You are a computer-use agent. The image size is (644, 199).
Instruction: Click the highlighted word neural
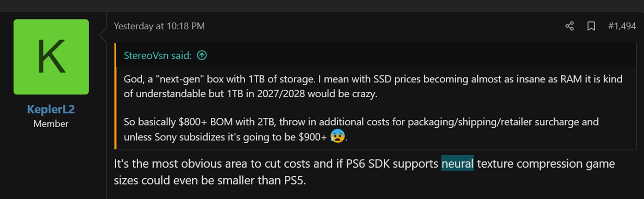[x=457, y=164]
